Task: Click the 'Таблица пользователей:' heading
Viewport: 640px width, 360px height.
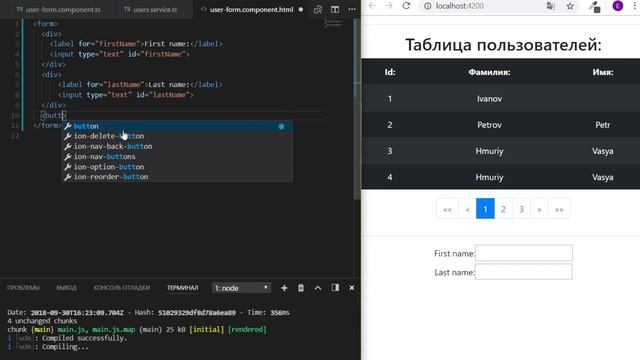Action: [503, 45]
